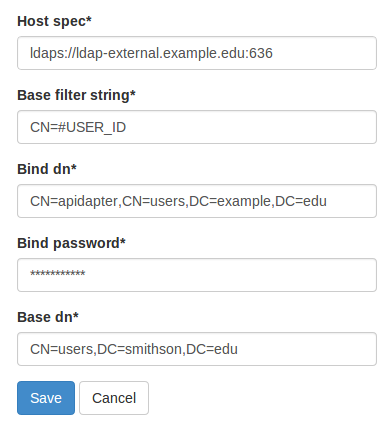Screen dimensions: 389x423
Task: Focus the Host spec input field
Action: (197, 53)
